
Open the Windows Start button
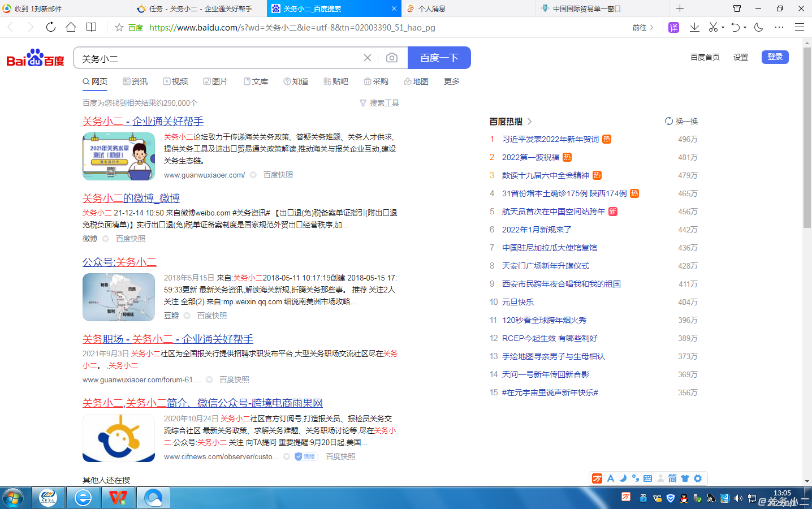pos(13,498)
